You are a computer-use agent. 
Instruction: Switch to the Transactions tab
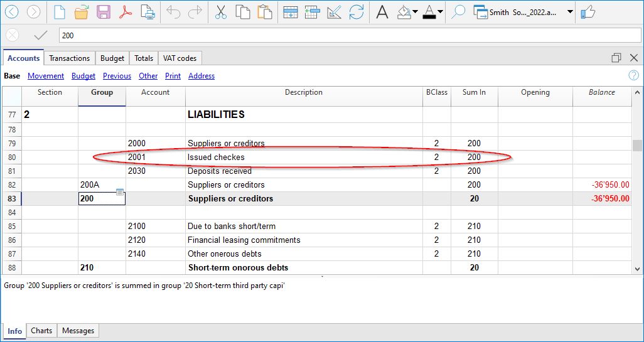click(x=69, y=58)
